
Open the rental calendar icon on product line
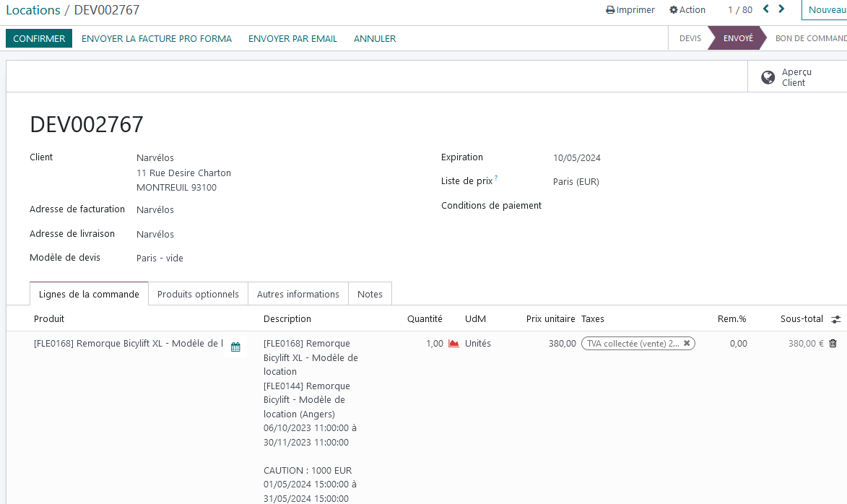[x=235, y=347]
